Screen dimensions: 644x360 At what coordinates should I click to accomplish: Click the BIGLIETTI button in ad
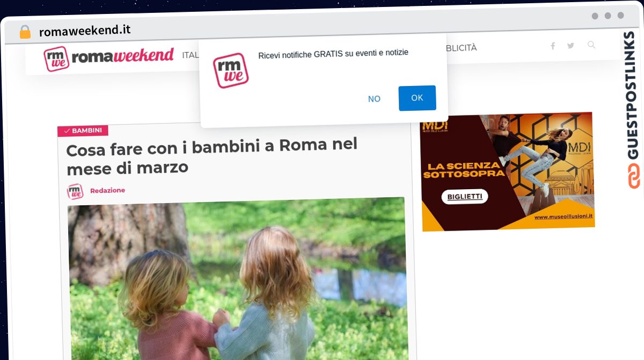pos(465,197)
